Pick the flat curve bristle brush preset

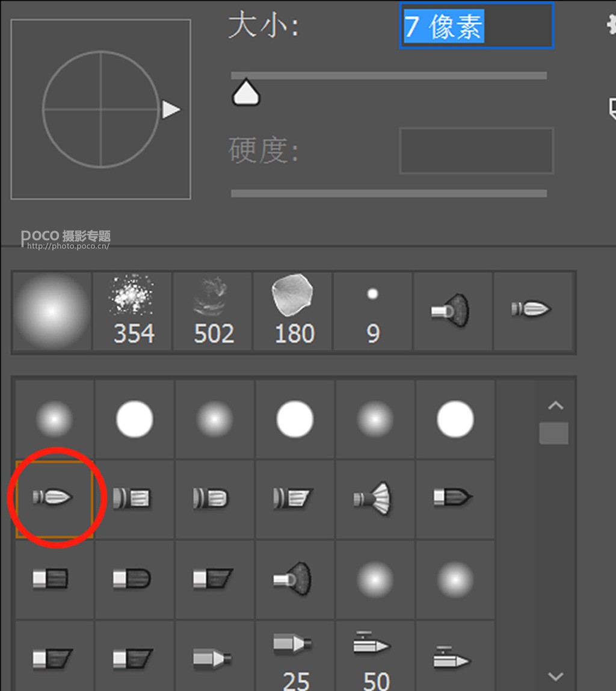[134, 580]
